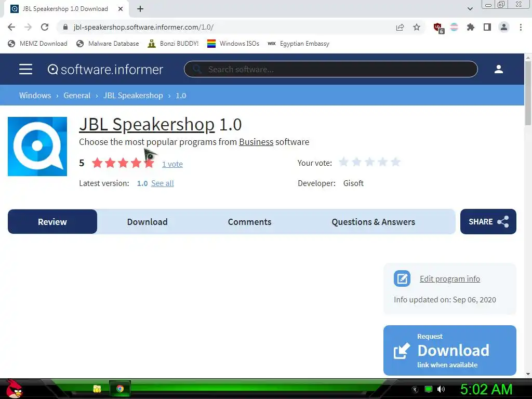Go to the JBL Speakershop breadcrumb
Screen dimensions: 532x399
click(x=133, y=96)
